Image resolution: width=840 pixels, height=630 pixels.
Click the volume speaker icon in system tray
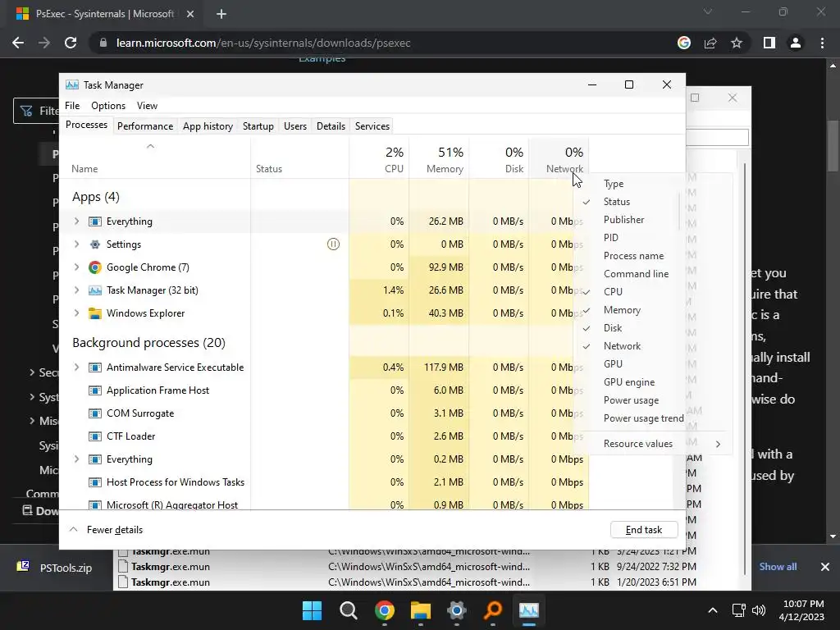[x=759, y=610]
